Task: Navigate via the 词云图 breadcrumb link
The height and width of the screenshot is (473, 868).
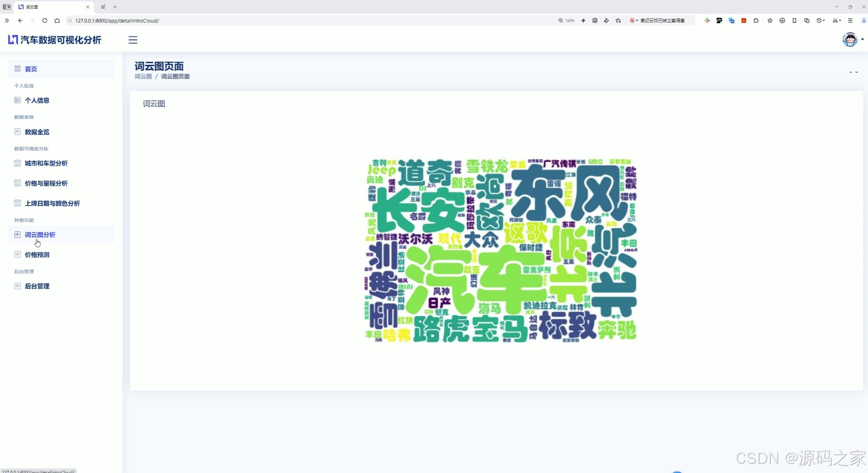Action: [x=143, y=76]
